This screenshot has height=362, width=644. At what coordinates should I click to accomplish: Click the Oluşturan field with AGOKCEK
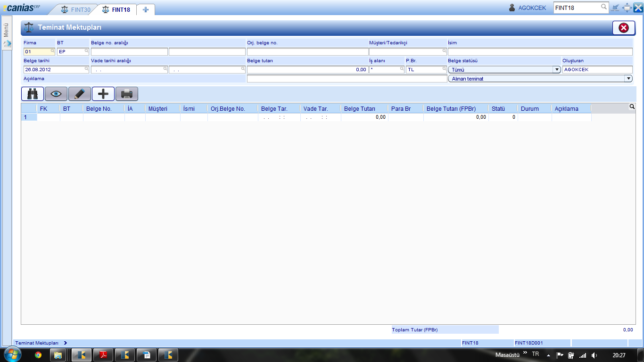coord(597,69)
